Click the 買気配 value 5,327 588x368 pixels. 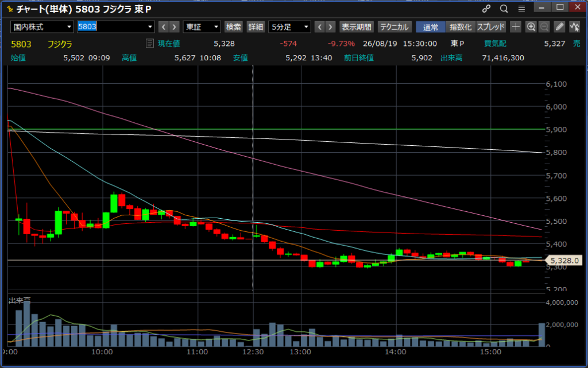[555, 44]
